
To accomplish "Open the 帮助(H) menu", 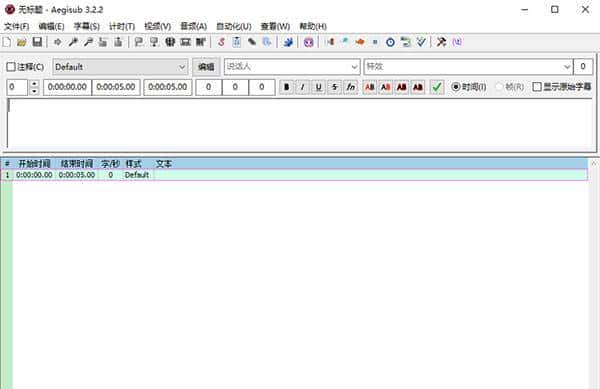I will [x=313, y=26].
